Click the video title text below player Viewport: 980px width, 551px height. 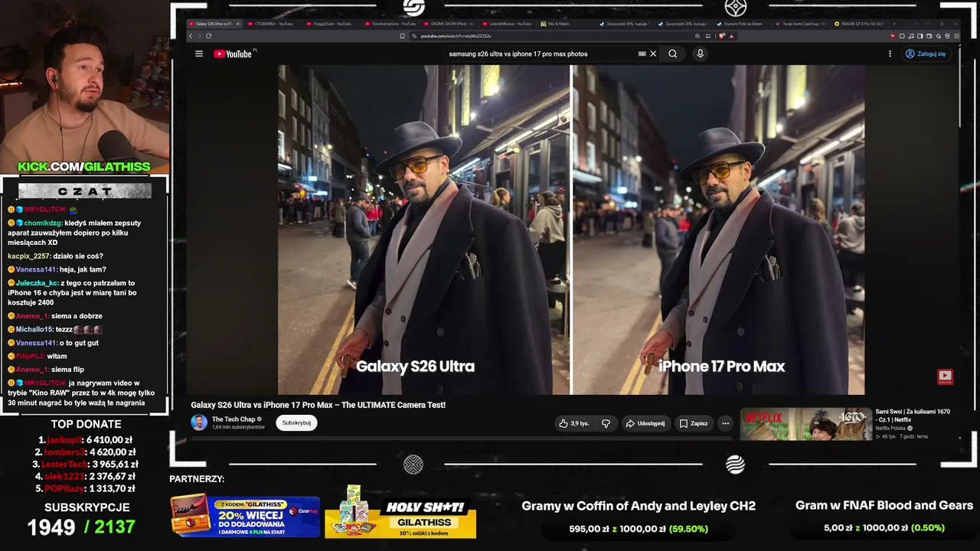(318, 405)
